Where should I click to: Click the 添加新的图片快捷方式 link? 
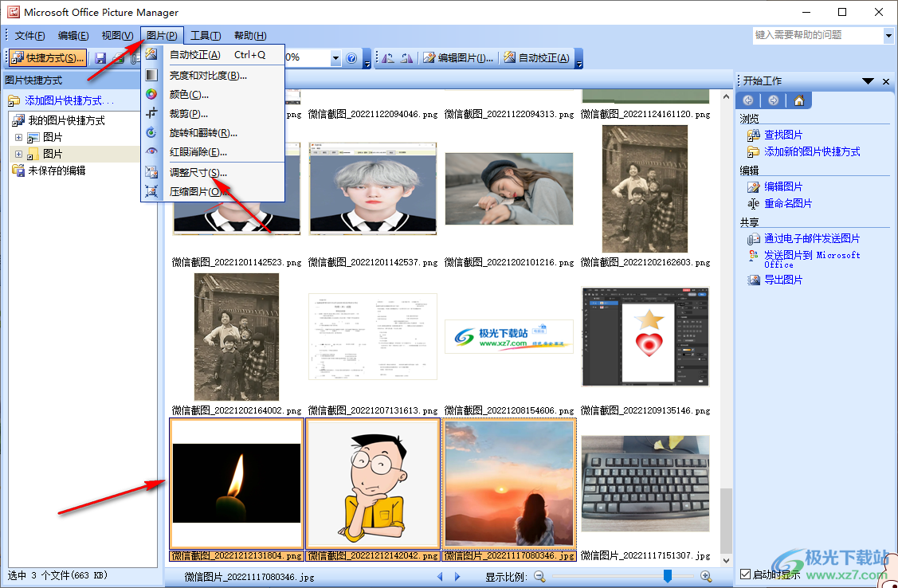(x=812, y=151)
